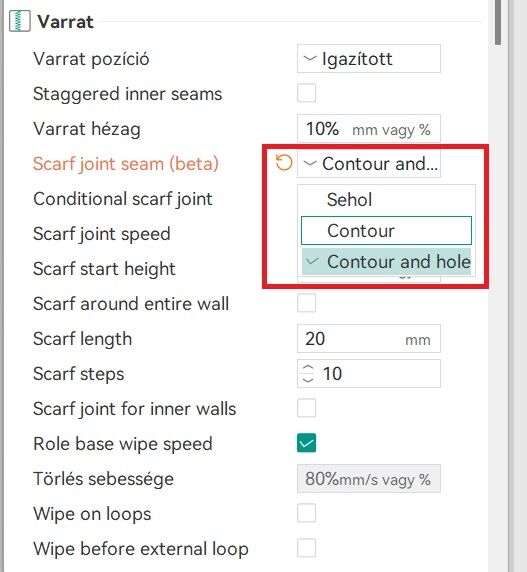Screen dimensions: 527x572
Task: Pick Contour and hole option
Action: pos(387,262)
